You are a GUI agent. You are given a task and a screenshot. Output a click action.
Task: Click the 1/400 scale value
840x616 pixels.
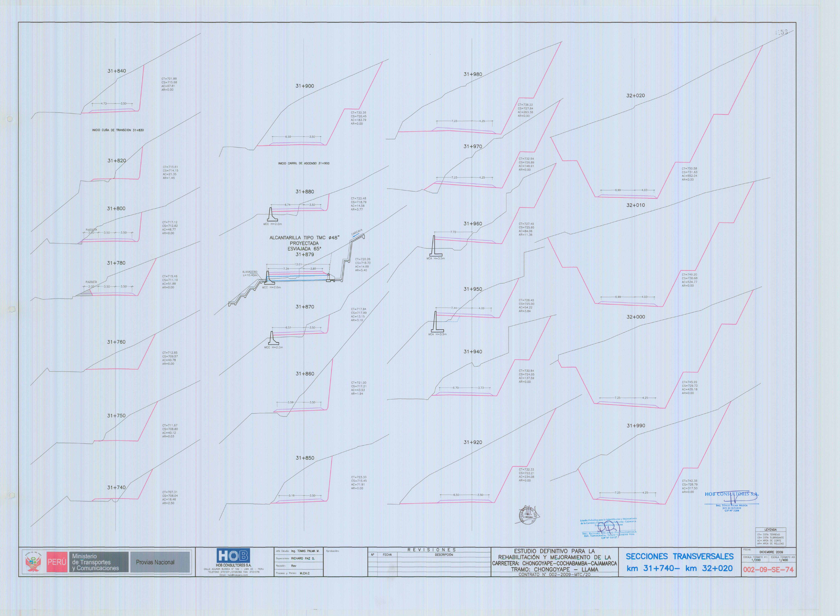point(783,560)
